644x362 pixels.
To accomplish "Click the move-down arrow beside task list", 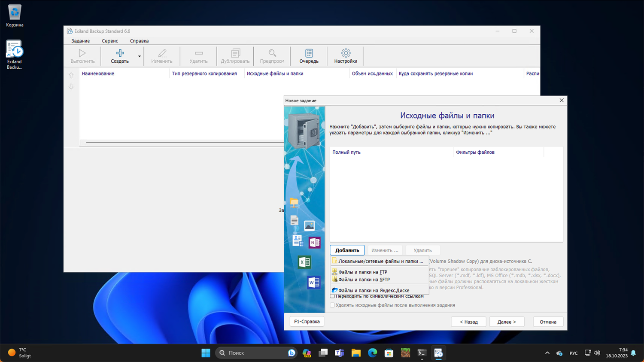I will click(x=71, y=87).
